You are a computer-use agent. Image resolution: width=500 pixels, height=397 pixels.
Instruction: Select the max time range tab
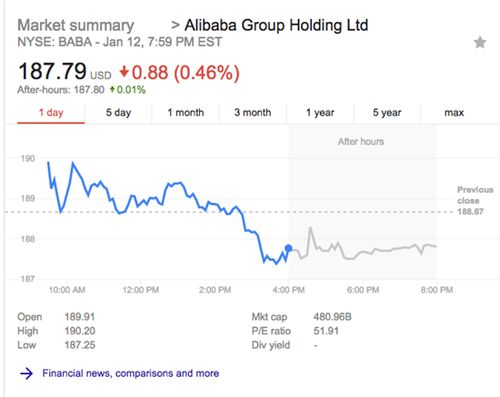point(454,113)
